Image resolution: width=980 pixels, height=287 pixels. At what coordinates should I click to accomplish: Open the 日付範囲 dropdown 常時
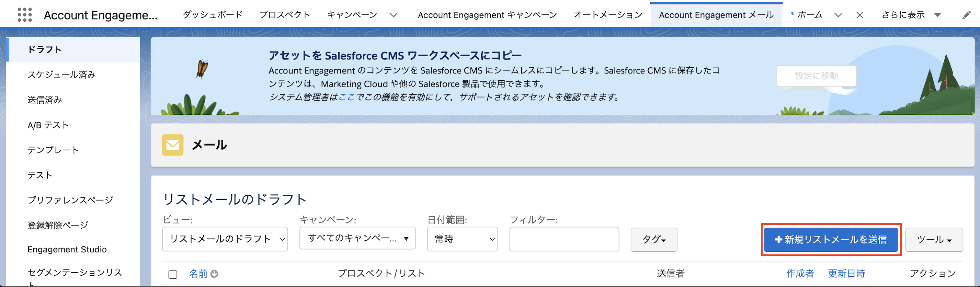462,239
